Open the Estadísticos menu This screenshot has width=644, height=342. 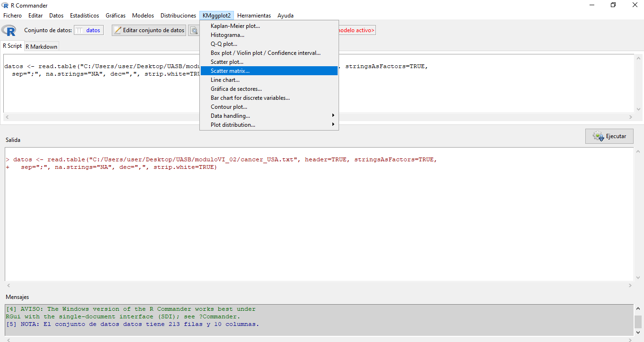point(84,16)
